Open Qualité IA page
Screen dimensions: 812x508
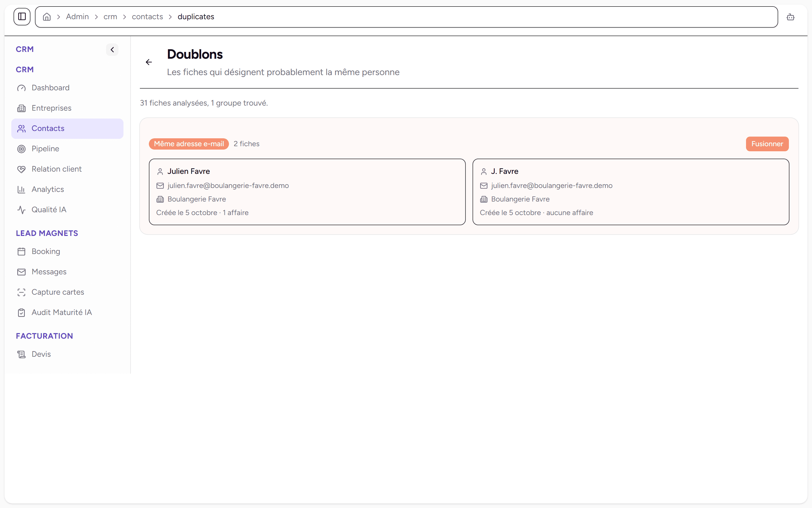pyautogui.click(x=67, y=210)
